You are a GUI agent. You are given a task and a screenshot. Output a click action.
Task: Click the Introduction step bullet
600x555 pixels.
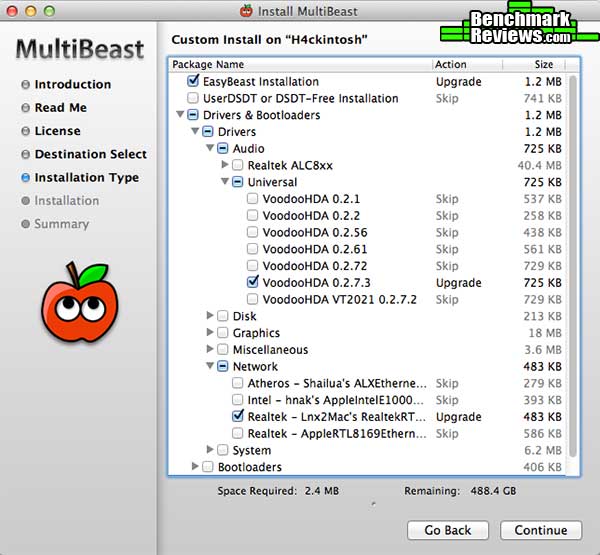click(x=25, y=84)
